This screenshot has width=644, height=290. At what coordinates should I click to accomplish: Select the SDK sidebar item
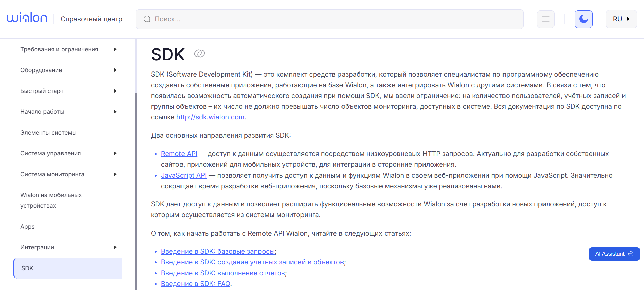[x=27, y=268]
